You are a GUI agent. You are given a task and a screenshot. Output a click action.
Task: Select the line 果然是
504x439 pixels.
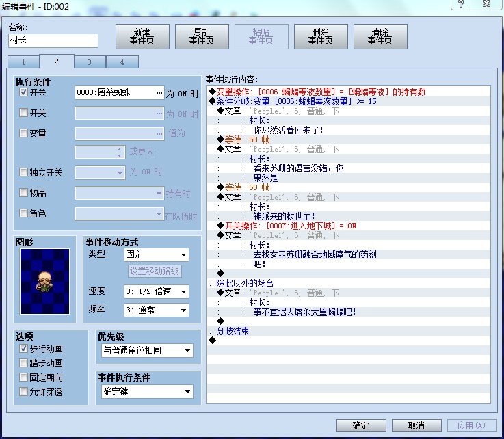coord(349,178)
